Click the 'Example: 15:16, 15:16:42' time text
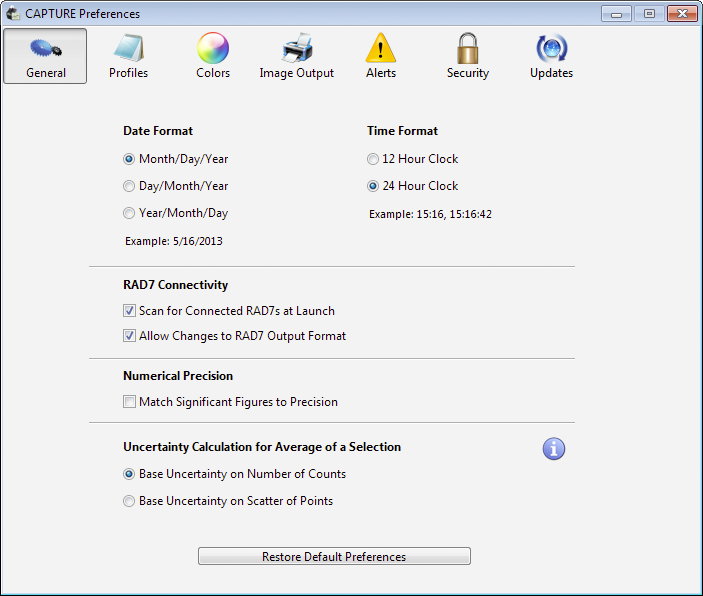 point(430,214)
